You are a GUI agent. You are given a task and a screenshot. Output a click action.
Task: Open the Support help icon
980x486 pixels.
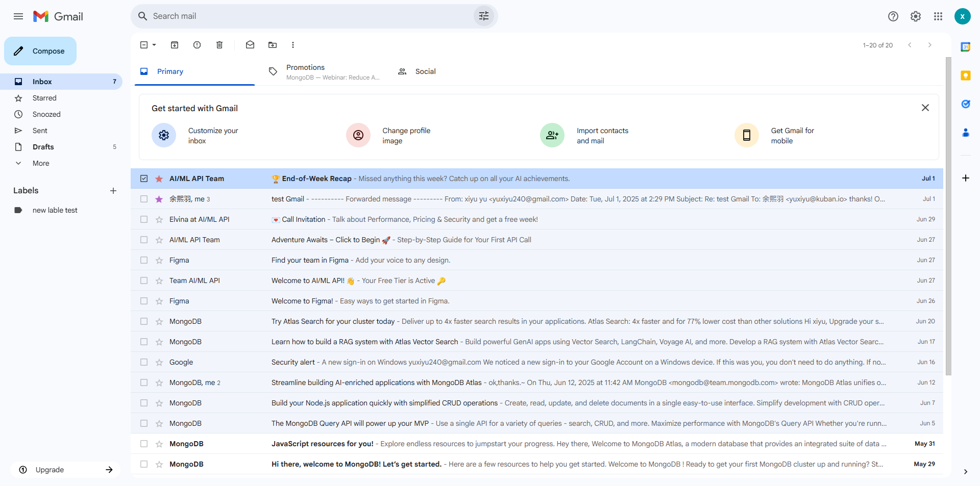pyautogui.click(x=893, y=16)
